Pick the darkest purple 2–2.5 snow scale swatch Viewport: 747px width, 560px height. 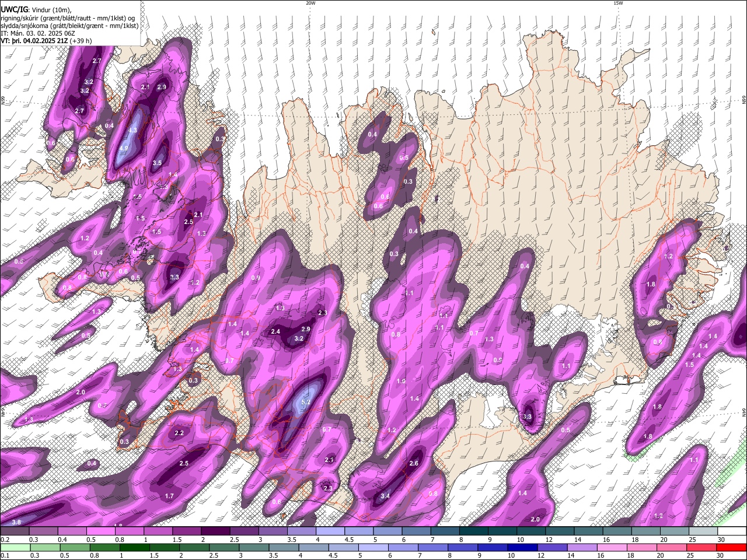coord(215,531)
